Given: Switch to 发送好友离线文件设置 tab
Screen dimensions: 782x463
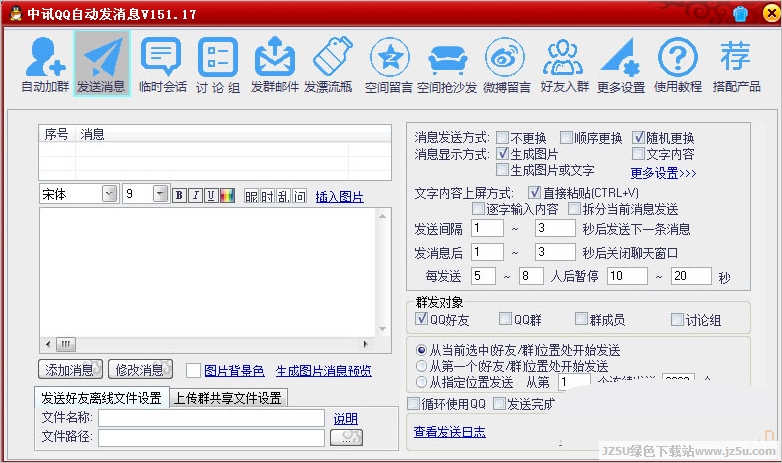Looking at the screenshot, I should pyautogui.click(x=102, y=398).
